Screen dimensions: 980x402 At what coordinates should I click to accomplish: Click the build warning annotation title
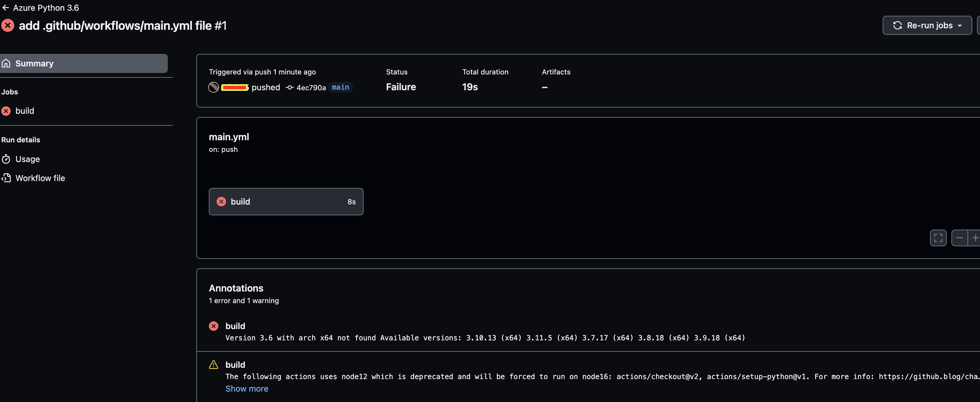(x=235, y=365)
